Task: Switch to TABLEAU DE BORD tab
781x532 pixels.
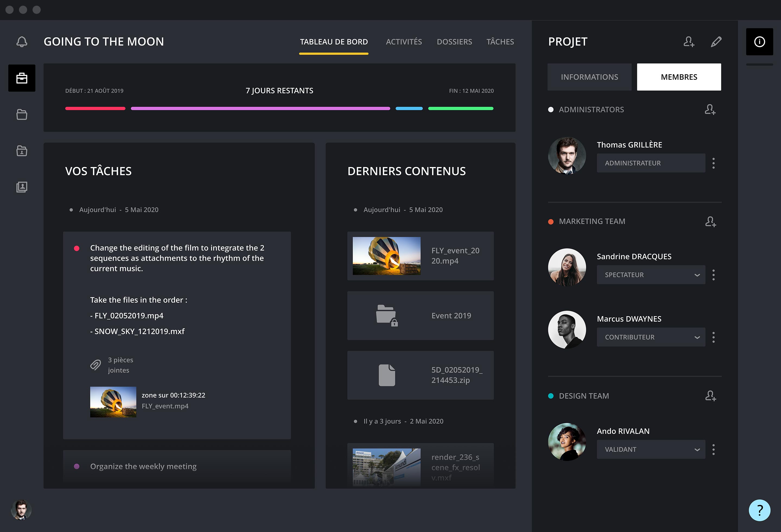Action: [x=334, y=42]
